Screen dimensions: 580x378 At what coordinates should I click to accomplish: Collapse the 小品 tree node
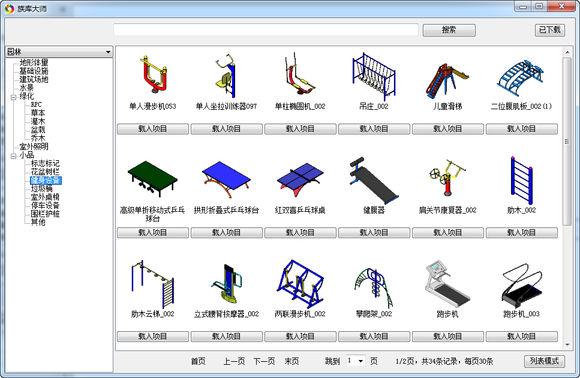13,156
